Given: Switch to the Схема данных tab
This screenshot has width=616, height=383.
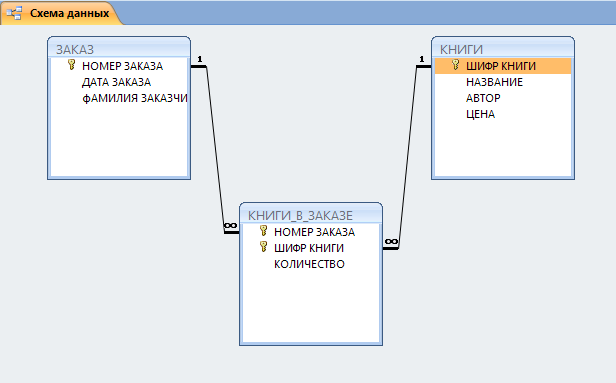Looking at the screenshot, I should pyautogui.click(x=61, y=13).
